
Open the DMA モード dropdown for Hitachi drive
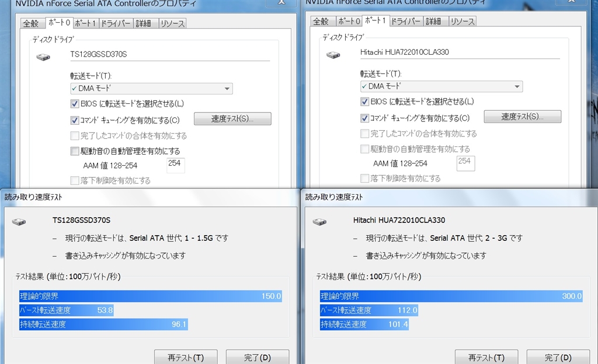441,86
